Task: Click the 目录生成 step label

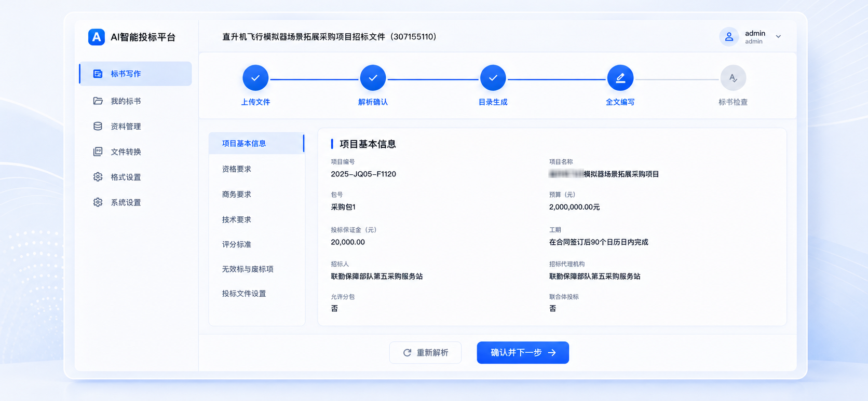Action: [x=493, y=102]
